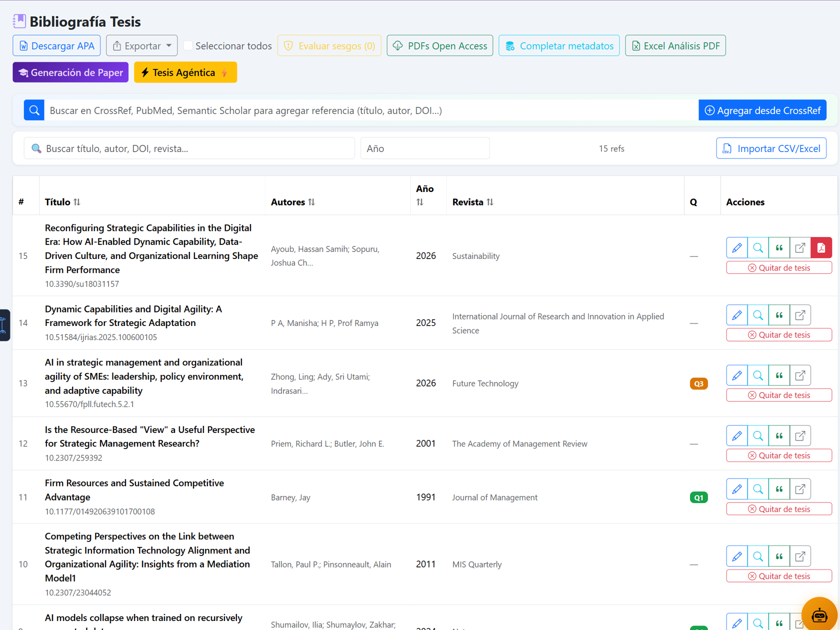Click magnifier icon for Academy of Management Review row

coord(758,435)
